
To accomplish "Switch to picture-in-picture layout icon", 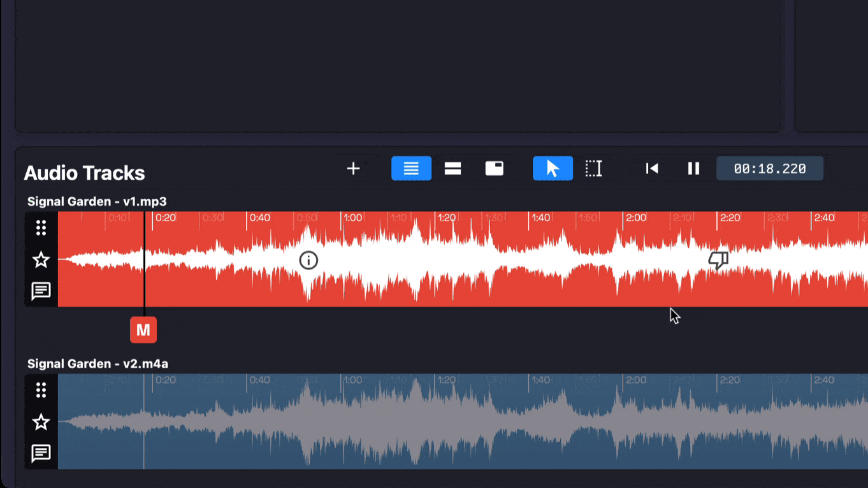I will (495, 169).
